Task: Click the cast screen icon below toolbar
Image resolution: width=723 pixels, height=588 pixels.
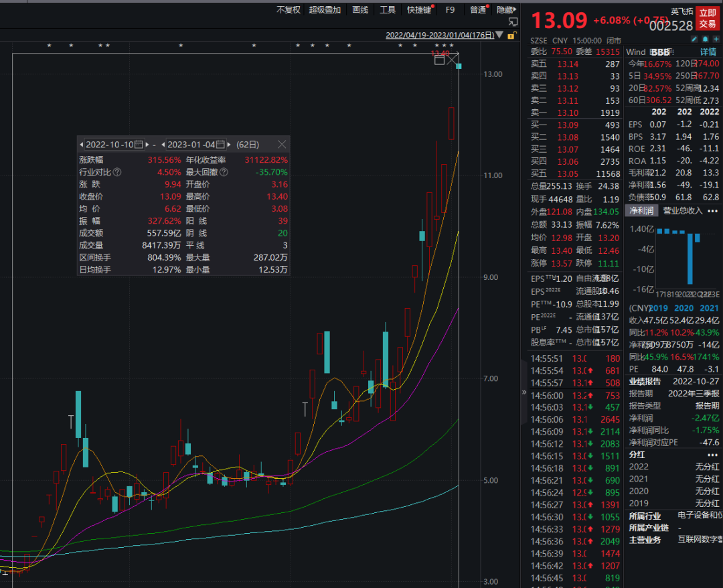Action: (513, 22)
